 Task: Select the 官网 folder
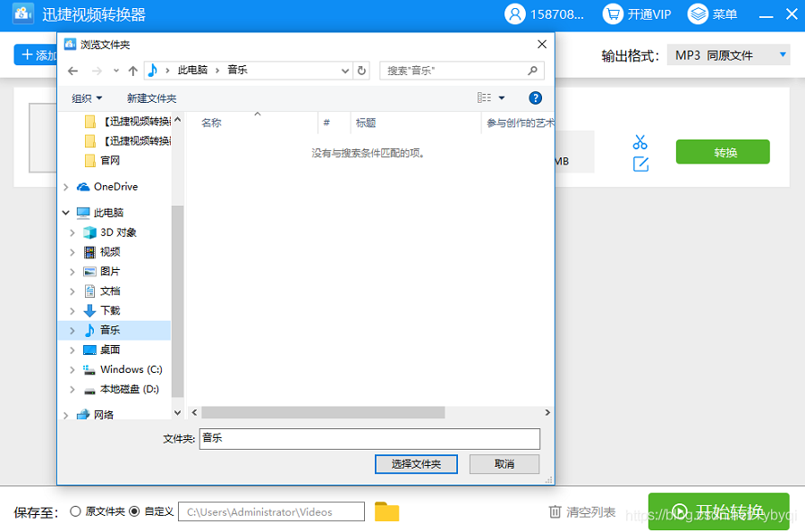pos(110,161)
